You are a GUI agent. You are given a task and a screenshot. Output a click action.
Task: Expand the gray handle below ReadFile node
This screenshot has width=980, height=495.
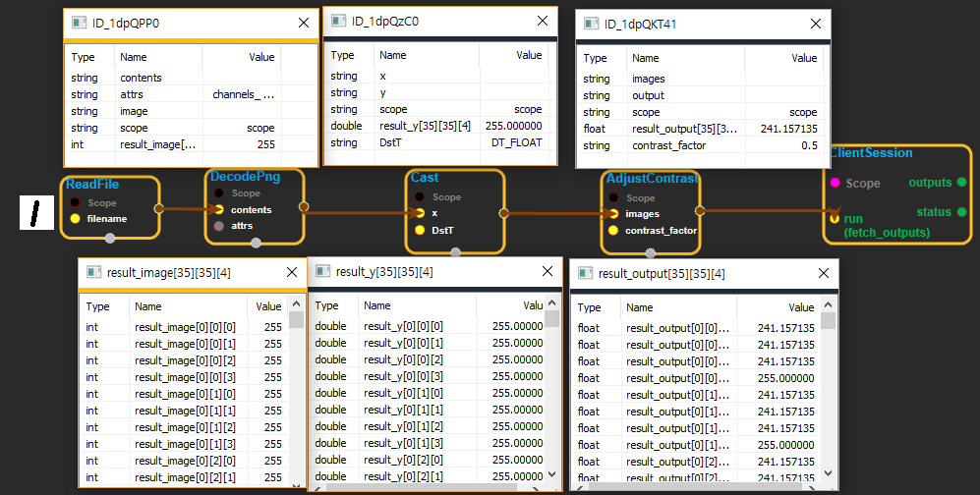click(x=110, y=239)
